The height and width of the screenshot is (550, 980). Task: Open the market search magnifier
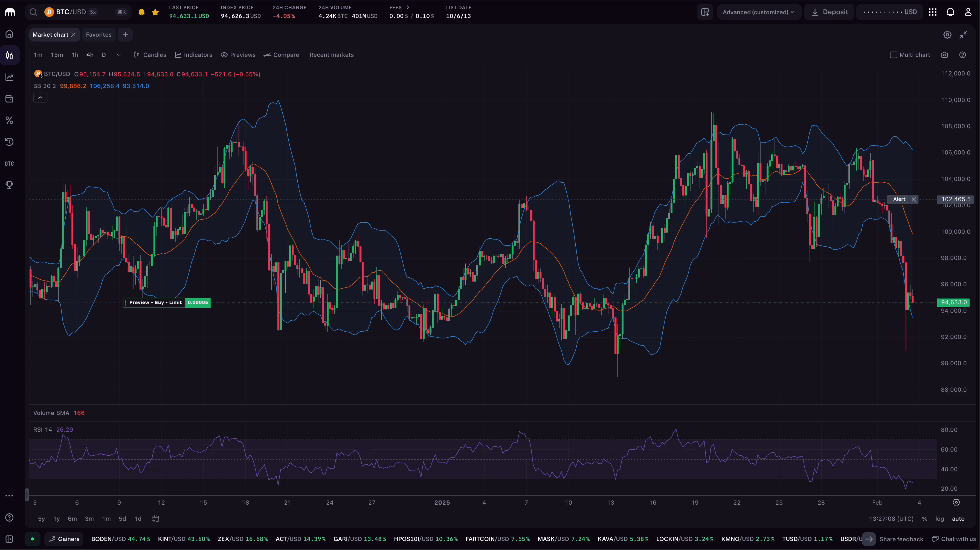tap(33, 12)
